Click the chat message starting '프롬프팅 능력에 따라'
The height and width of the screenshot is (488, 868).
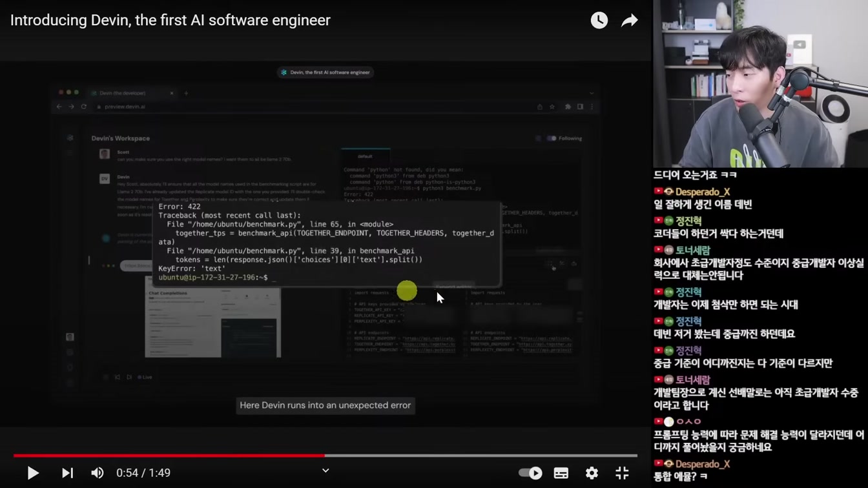759,441
